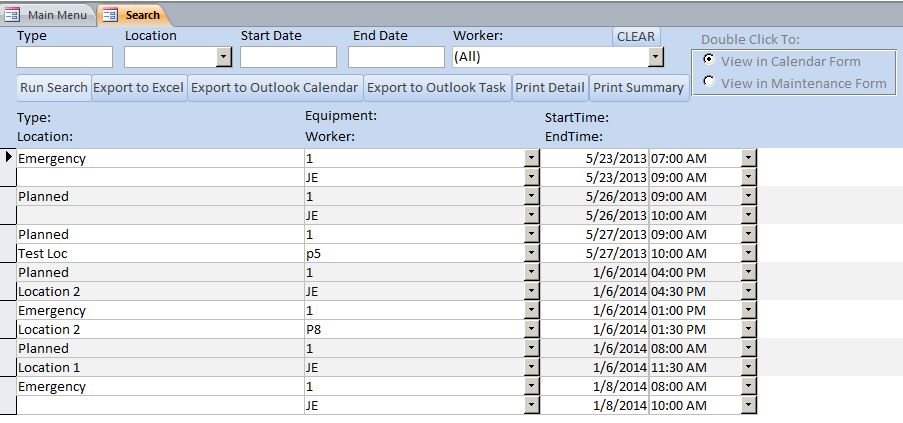Click Location 2 cell beside worker P8
This screenshot has height=423, width=903.
[x=160, y=329]
